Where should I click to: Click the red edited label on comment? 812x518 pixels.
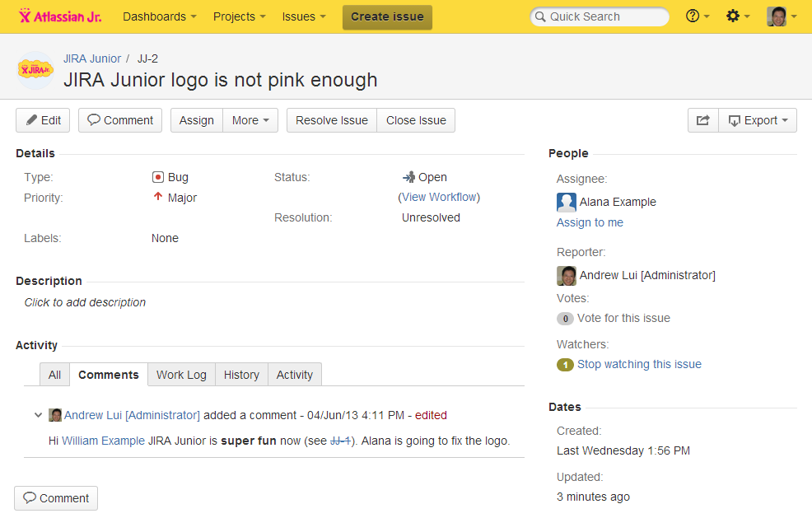point(431,415)
